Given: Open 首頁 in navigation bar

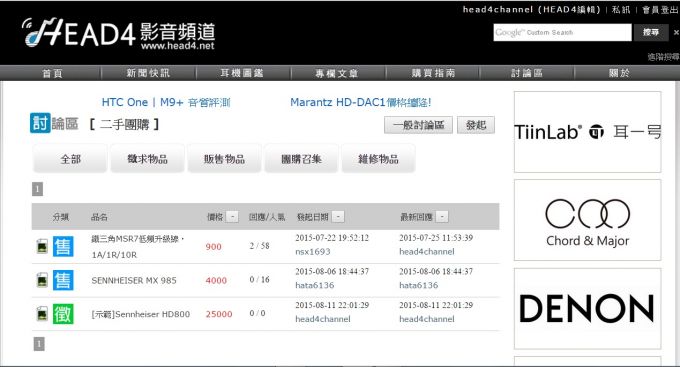Looking at the screenshot, I should tap(52, 73).
